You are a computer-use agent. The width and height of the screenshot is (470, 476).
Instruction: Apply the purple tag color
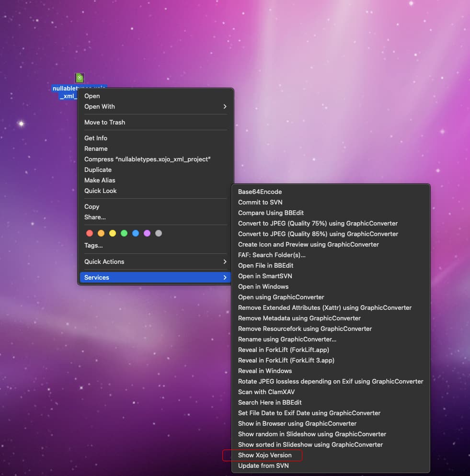[147, 233]
